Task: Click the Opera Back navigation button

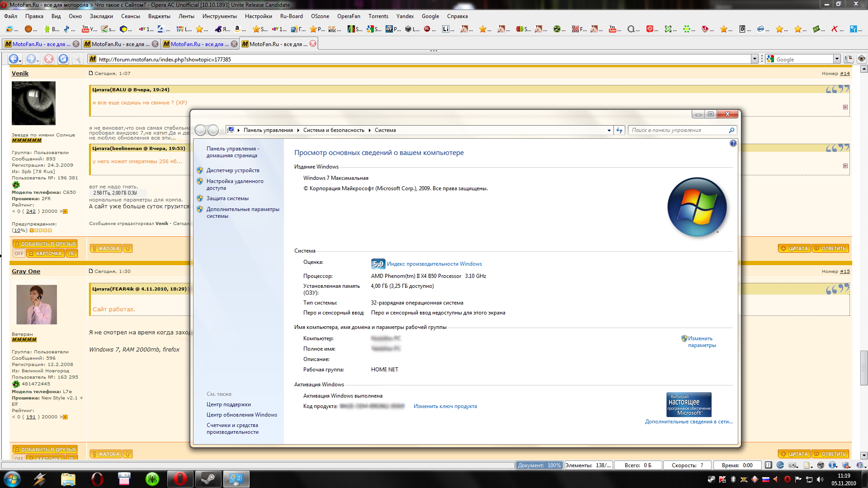Action: [x=13, y=59]
